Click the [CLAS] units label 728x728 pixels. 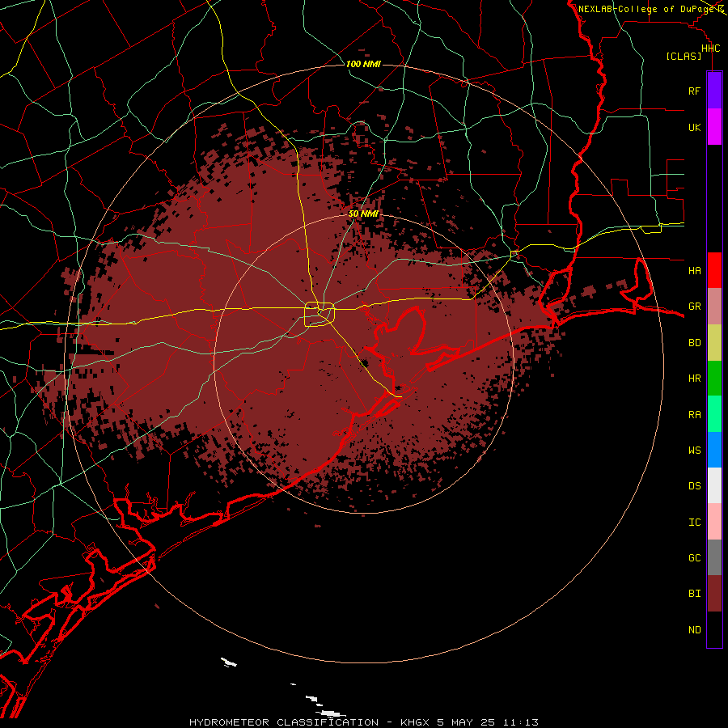click(x=684, y=56)
